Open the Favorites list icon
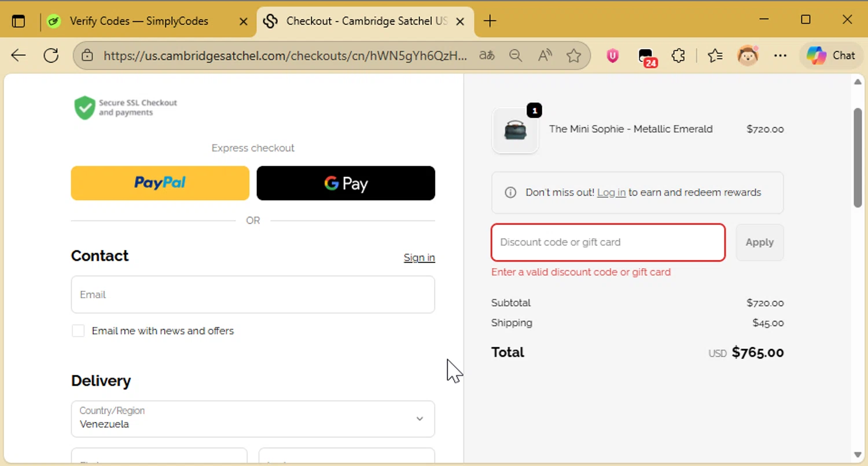Image resolution: width=868 pixels, height=466 pixels. pos(715,56)
